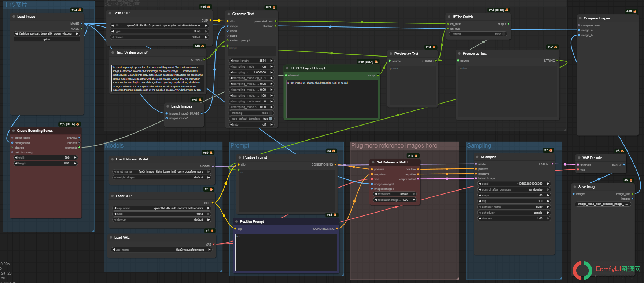This screenshot has height=283, width=644.
Task: Collapse the Load Image node via its title dot
Action: pyautogui.click(x=14, y=17)
